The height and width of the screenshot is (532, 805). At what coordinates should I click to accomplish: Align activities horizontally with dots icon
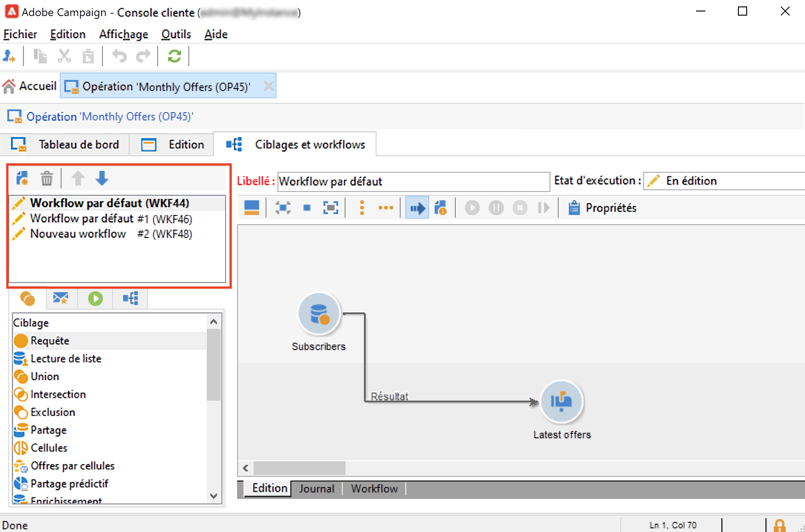click(386, 208)
